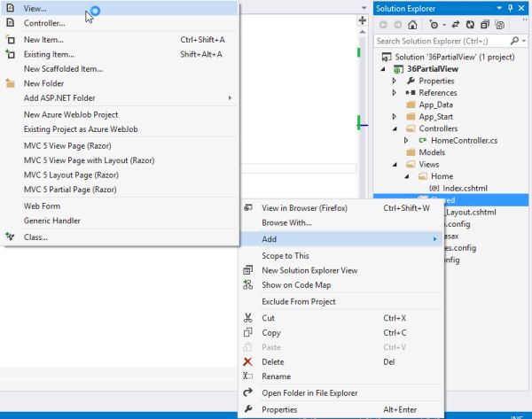This screenshot has height=419, width=532.
Task: Choose MVC 5 View Page (Razor)
Action: click(x=120, y=146)
